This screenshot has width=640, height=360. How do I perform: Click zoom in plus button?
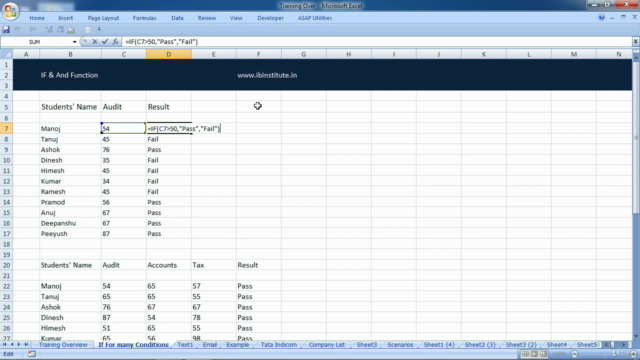(x=634, y=354)
